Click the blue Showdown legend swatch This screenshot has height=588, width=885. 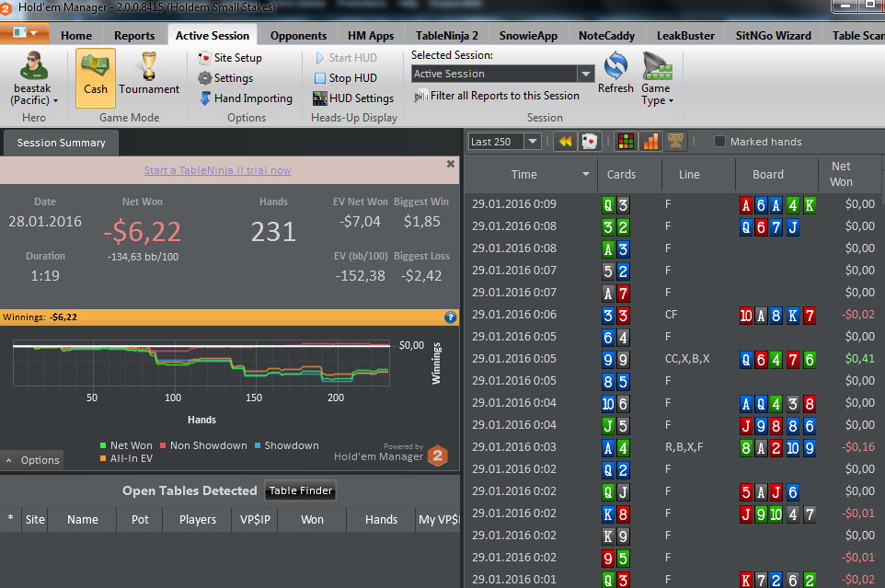tap(258, 445)
